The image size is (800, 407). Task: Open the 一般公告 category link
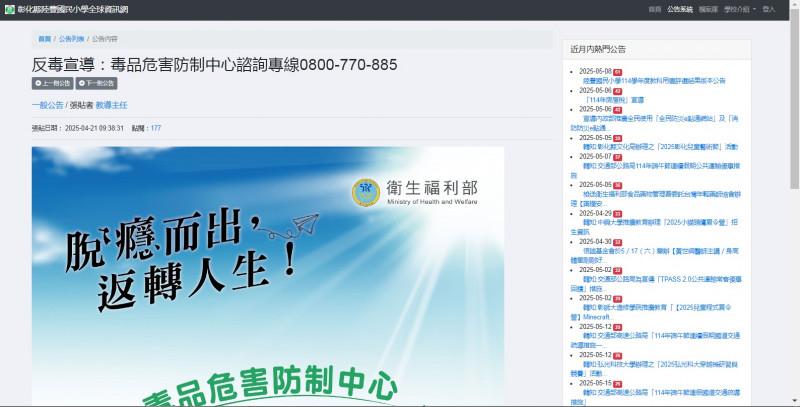click(47, 105)
